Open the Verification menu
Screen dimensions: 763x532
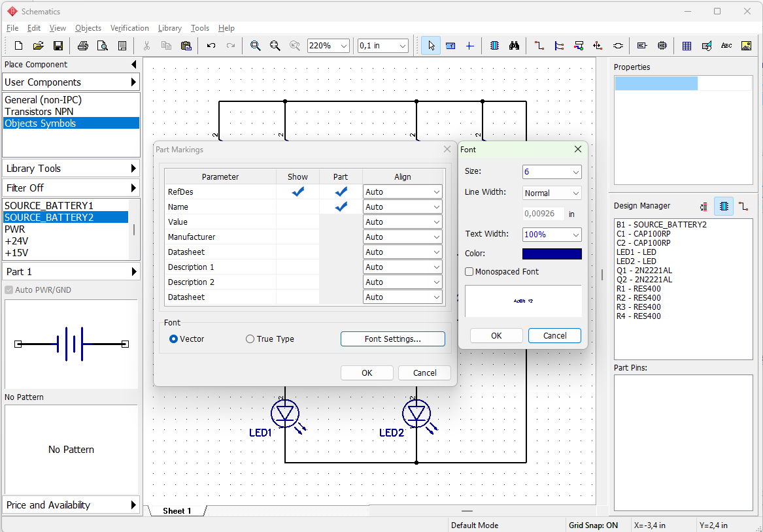[129, 28]
